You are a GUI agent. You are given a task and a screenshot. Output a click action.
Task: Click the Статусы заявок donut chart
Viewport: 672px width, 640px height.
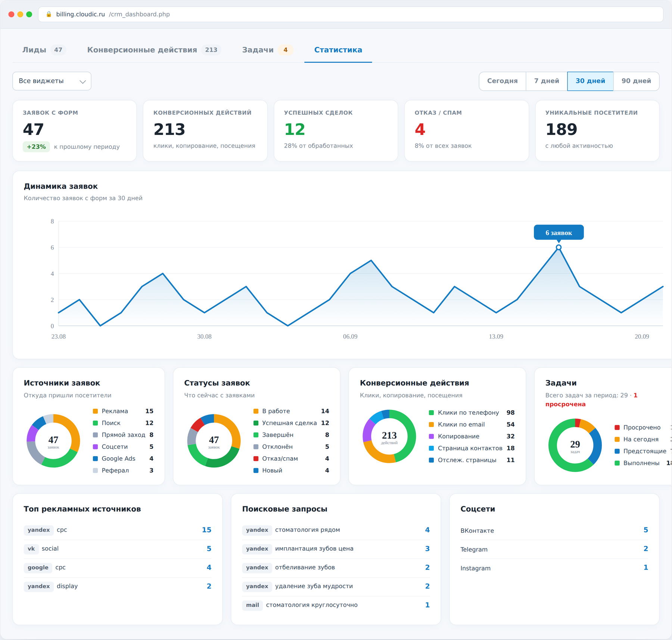click(214, 440)
